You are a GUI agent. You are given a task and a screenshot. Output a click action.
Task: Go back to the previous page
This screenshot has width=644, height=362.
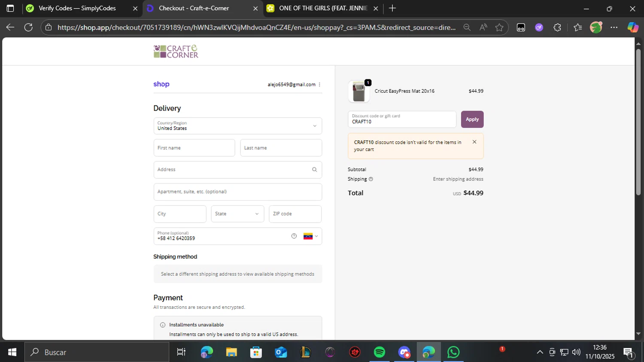(10, 27)
